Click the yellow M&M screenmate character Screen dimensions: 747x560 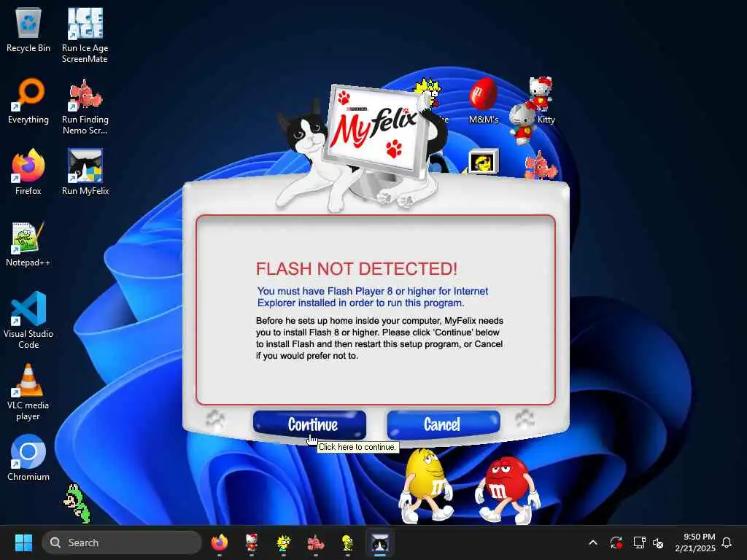click(x=426, y=486)
